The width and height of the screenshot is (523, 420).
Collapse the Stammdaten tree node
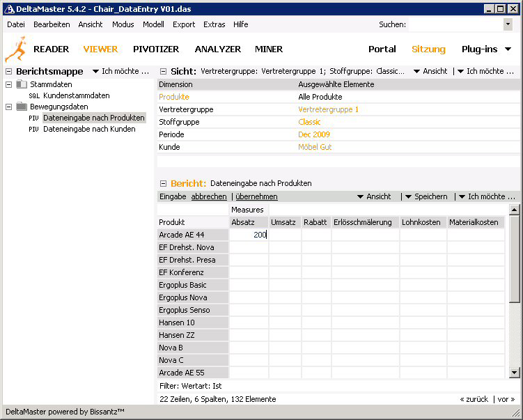pyautogui.click(x=8, y=84)
